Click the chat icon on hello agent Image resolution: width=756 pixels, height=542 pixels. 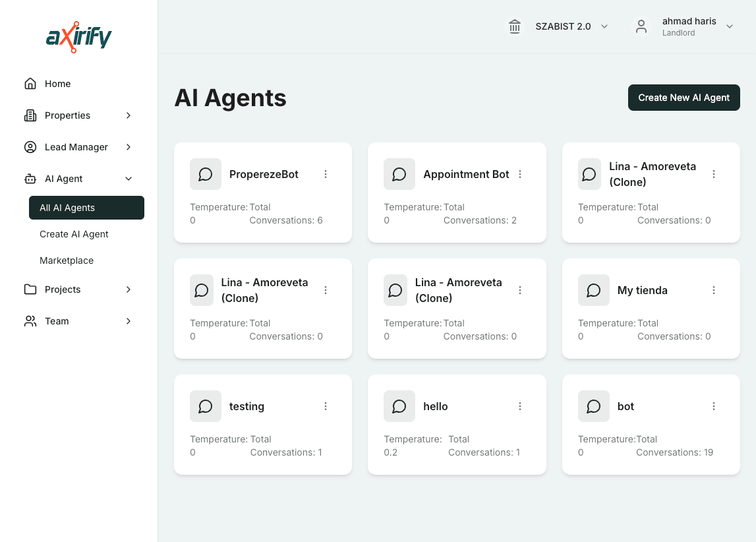[x=399, y=406]
